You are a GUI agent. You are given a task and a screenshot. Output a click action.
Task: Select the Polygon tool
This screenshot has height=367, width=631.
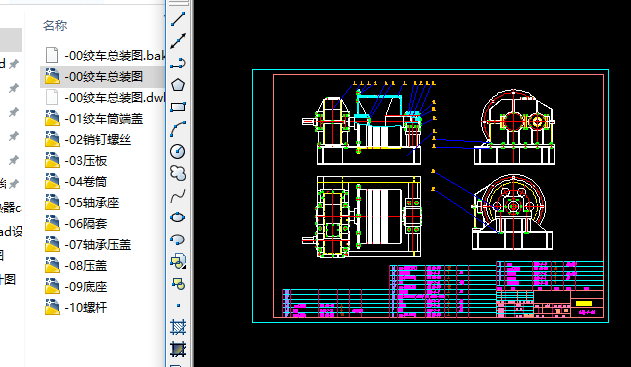coord(178,85)
